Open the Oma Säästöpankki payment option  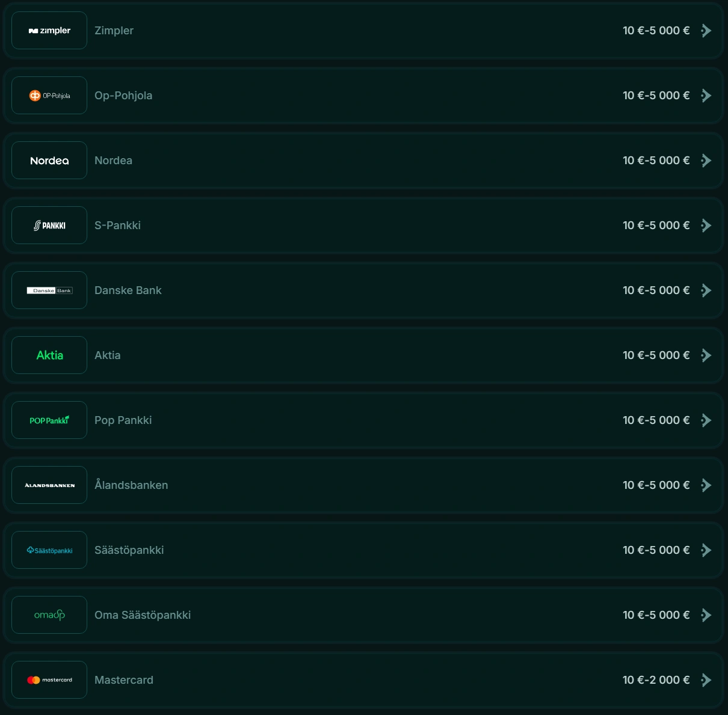point(143,615)
